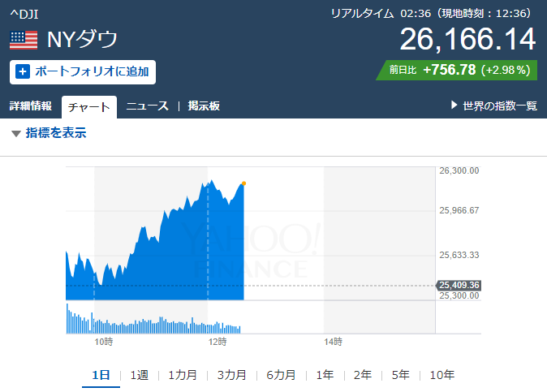Select the チャート tab

tap(89, 106)
